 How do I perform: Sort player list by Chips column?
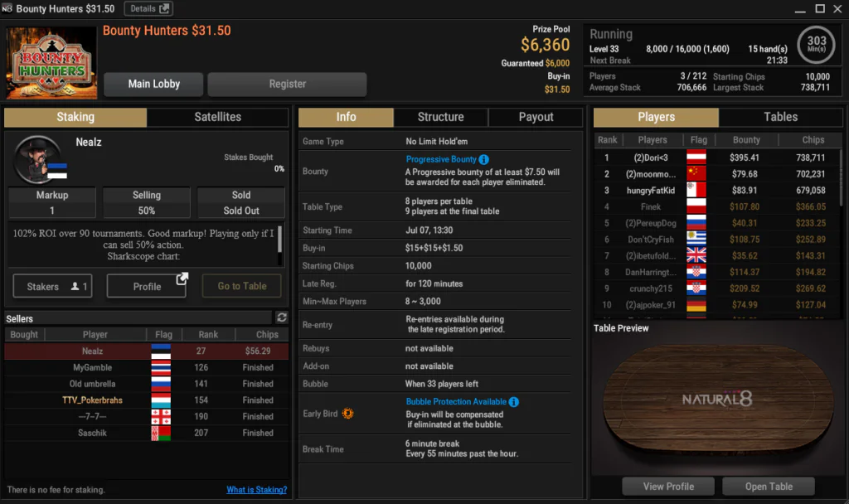(813, 140)
